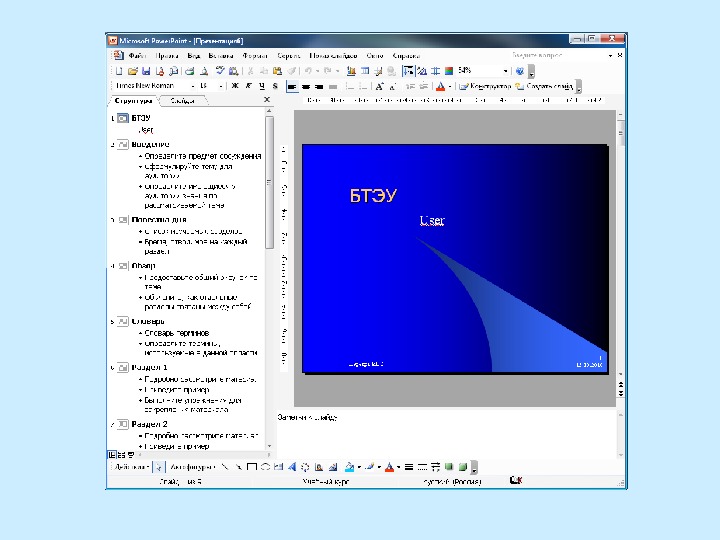Apply the fill color with the paint bucket
720x540 pixels.
(x=349, y=467)
